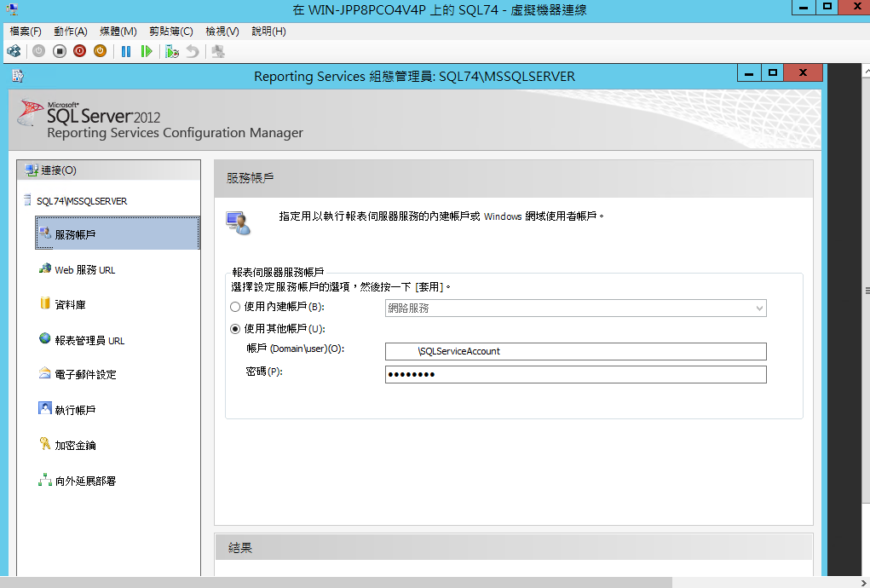Open 資料庫 page in sidebar

[x=70, y=304]
